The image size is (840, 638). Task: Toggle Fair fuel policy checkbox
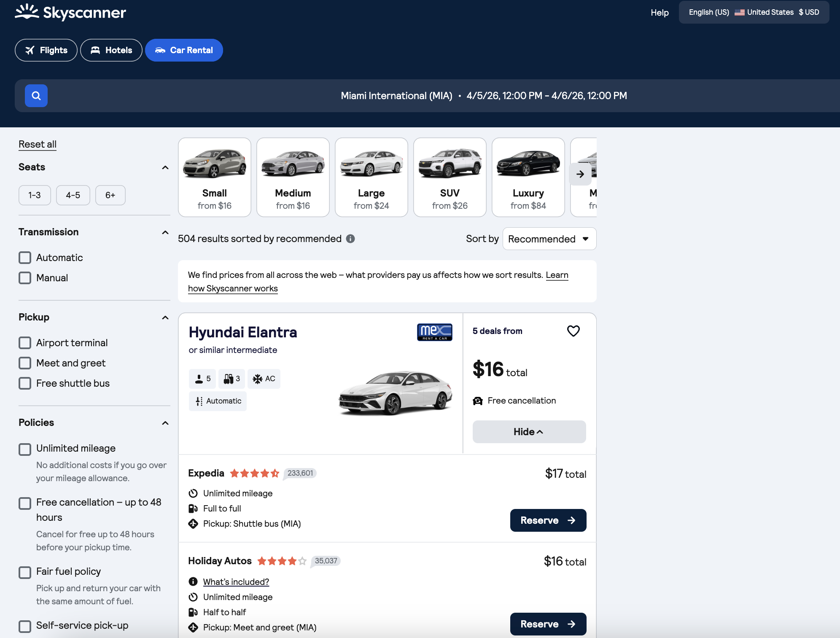click(25, 573)
